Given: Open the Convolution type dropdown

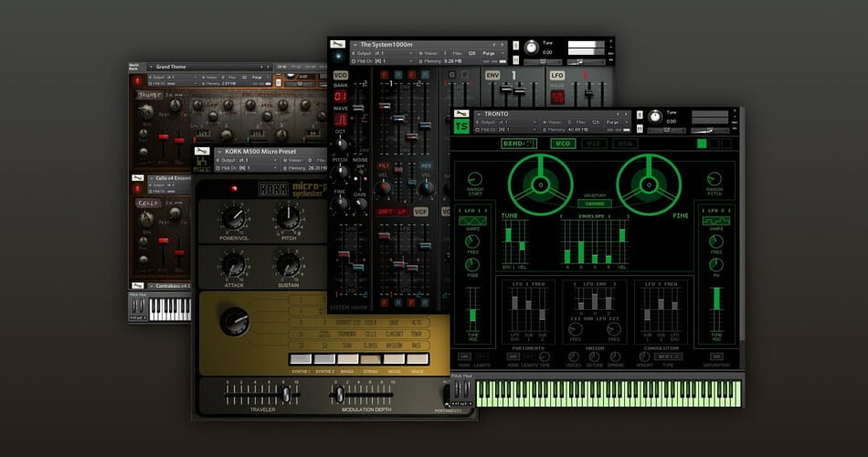Looking at the screenshot, I should 668,356.
